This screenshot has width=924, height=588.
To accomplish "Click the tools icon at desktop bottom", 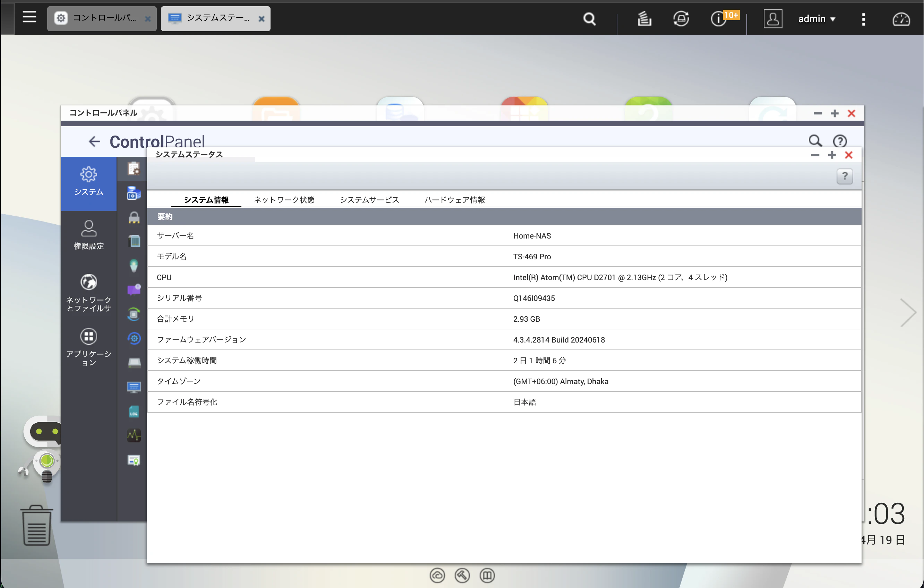I will pyautogui.click(x=462, y=575).
